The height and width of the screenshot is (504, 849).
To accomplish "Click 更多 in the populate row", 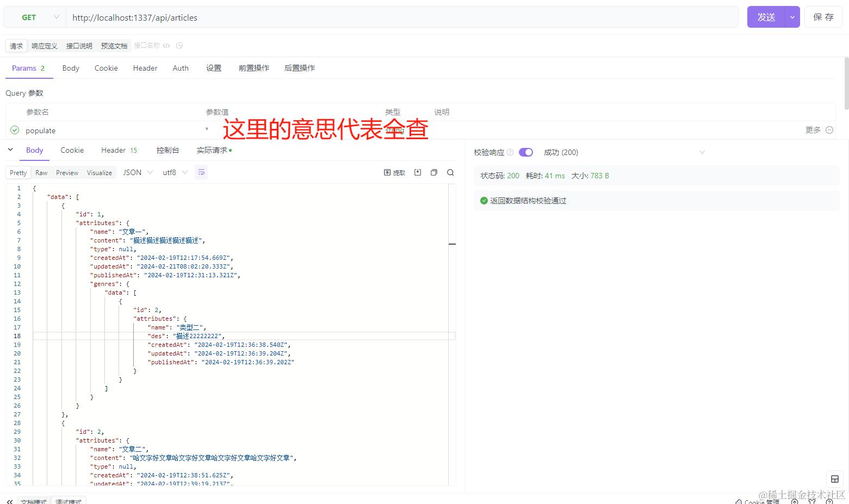I will 813,130.
